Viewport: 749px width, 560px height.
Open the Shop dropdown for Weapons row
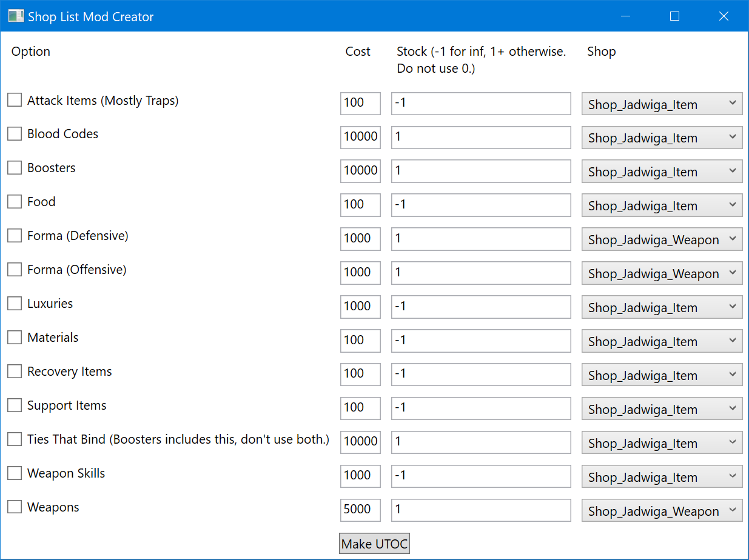(x=662, y=511)
